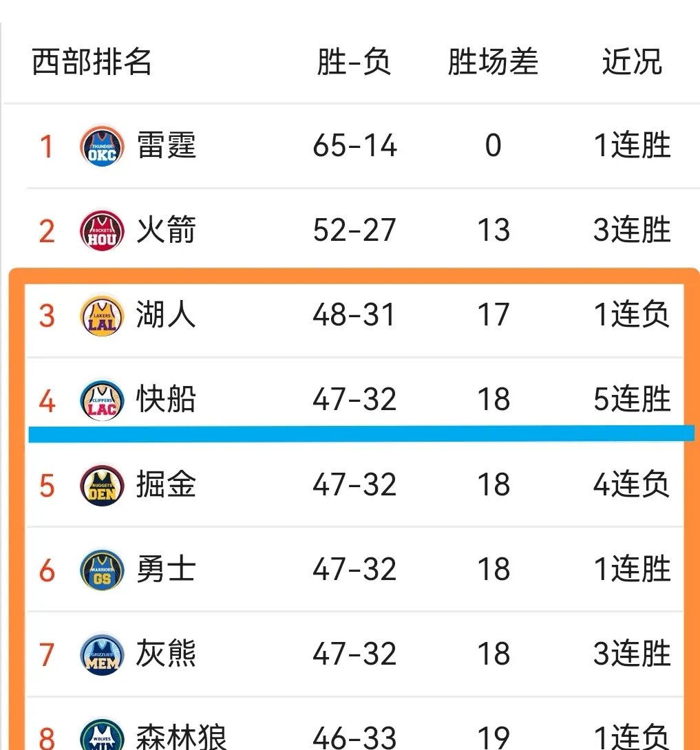Select the Grizzlies MEM team logo

point(100,654)
